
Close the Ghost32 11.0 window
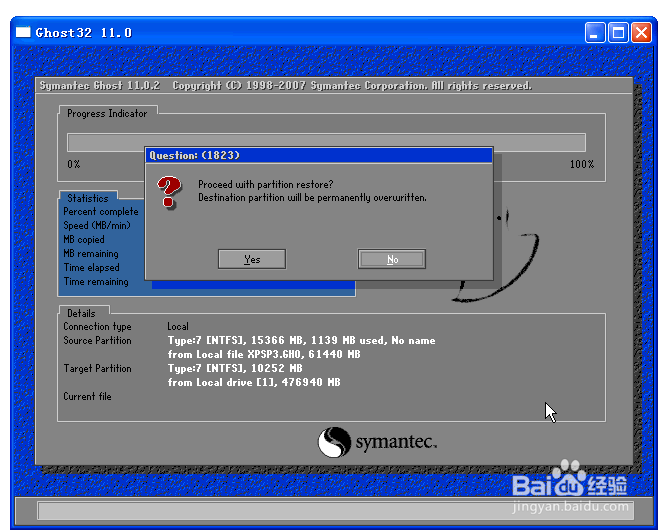click(641, 33)
